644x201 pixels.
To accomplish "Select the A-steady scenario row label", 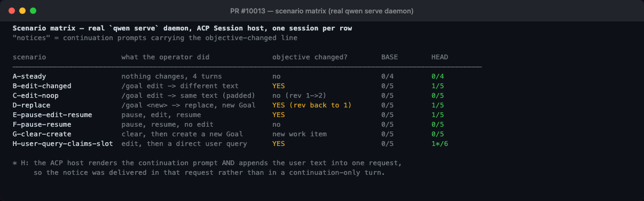I will 29,76.
